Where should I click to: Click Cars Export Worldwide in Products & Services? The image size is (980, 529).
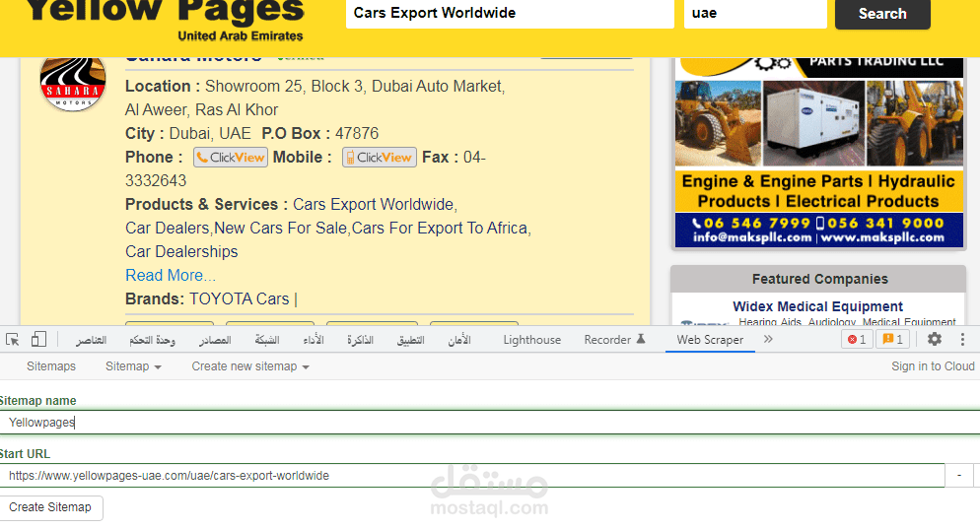[x=375, y=205]
